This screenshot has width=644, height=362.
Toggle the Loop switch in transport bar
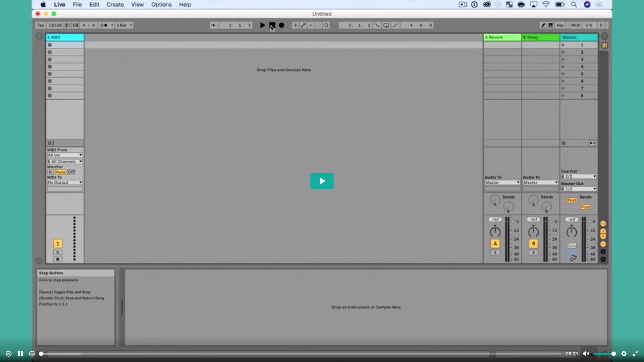click(x=386, y=25)
